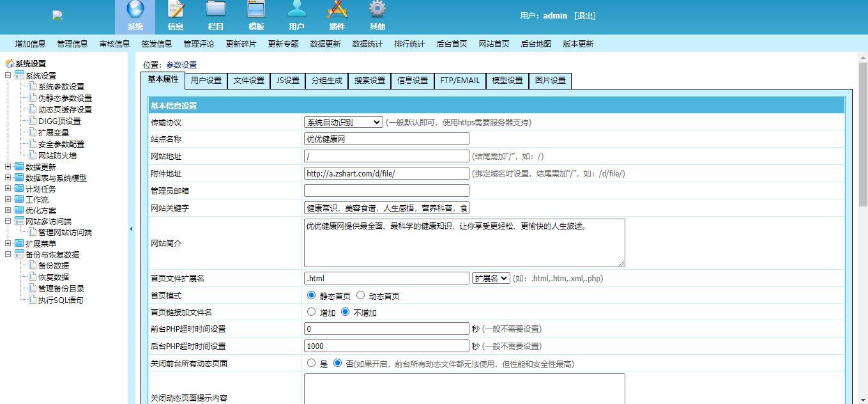Open the 传输协议 dropdown
Screen dimensions: 868x404
(344, 122)
